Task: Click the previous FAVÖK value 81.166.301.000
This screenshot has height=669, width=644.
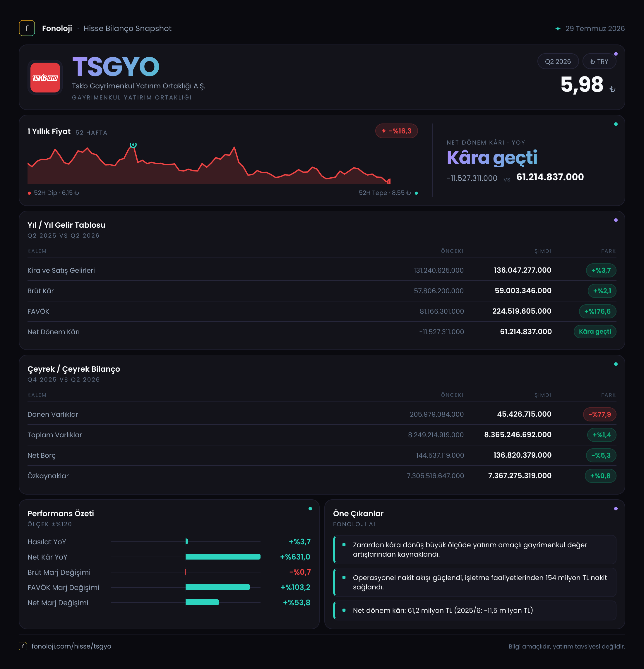Action: (x=441, y=311)
